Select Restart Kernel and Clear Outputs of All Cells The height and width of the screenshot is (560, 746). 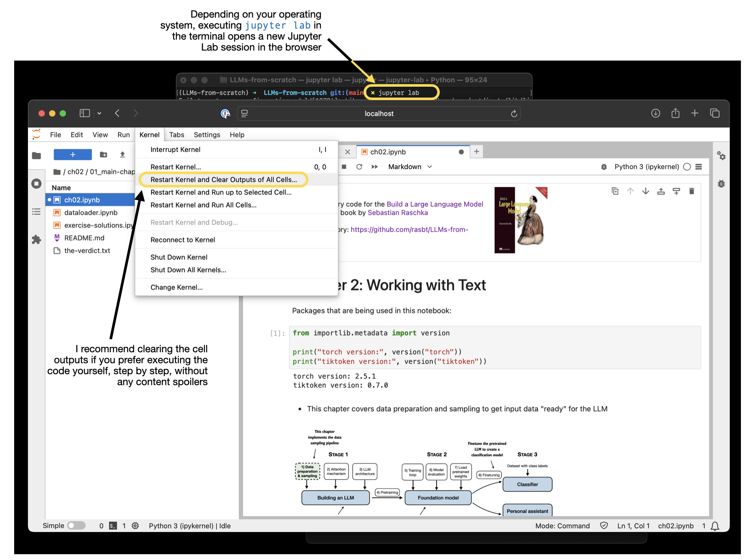[x=237, y=180]
